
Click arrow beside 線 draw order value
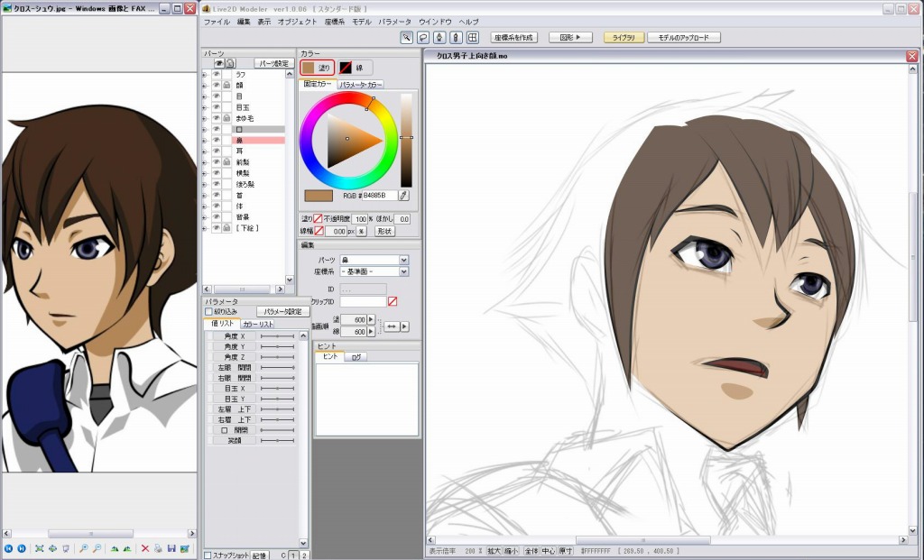[371, 332]
